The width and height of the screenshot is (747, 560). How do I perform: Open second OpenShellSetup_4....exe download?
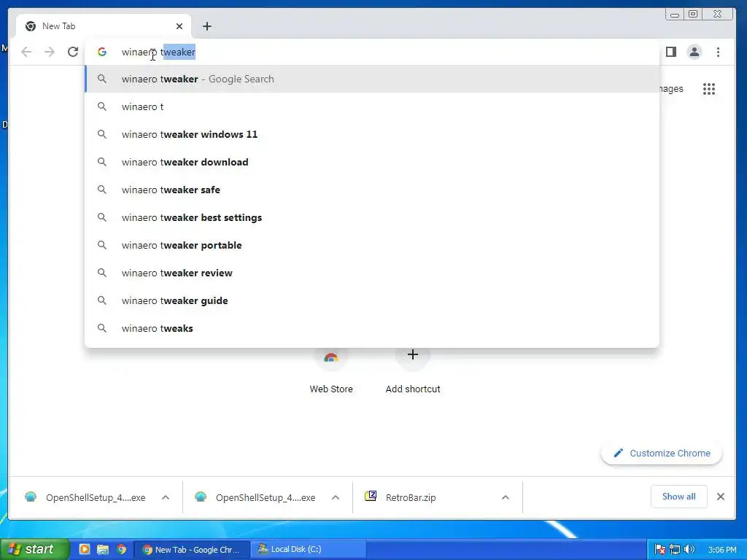[x=256, y=497]
